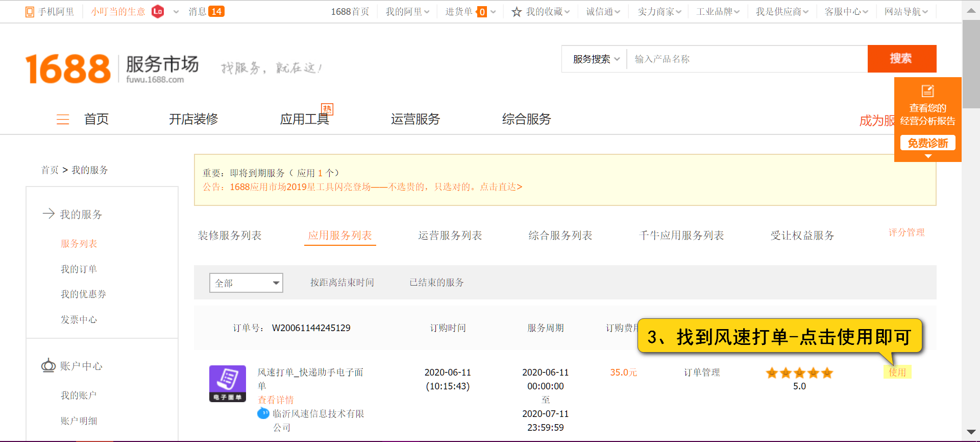The height and width of the screenshot is (442, 980).
Task: Select 发票中心 in the sidebar
Action: [79, 319]
